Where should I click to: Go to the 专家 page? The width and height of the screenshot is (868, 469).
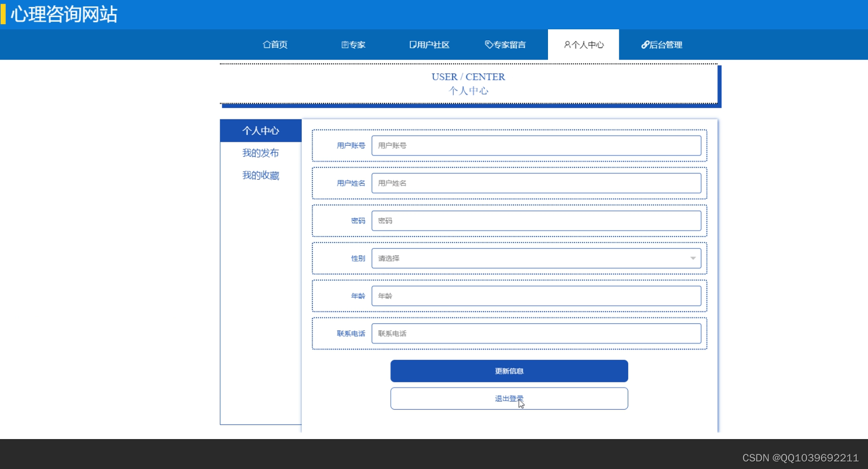tap(353, 44)
